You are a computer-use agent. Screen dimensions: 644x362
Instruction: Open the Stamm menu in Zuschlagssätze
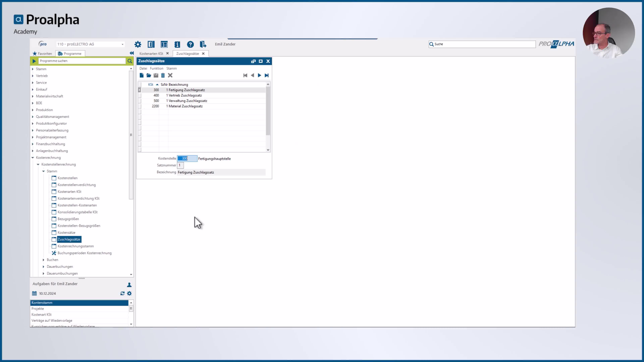172,68
